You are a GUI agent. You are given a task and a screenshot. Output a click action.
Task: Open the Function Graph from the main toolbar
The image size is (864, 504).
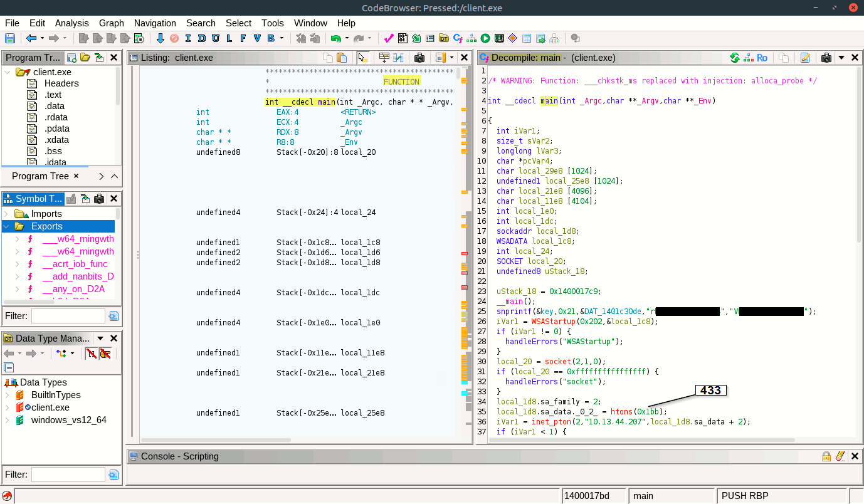[471, 38]
